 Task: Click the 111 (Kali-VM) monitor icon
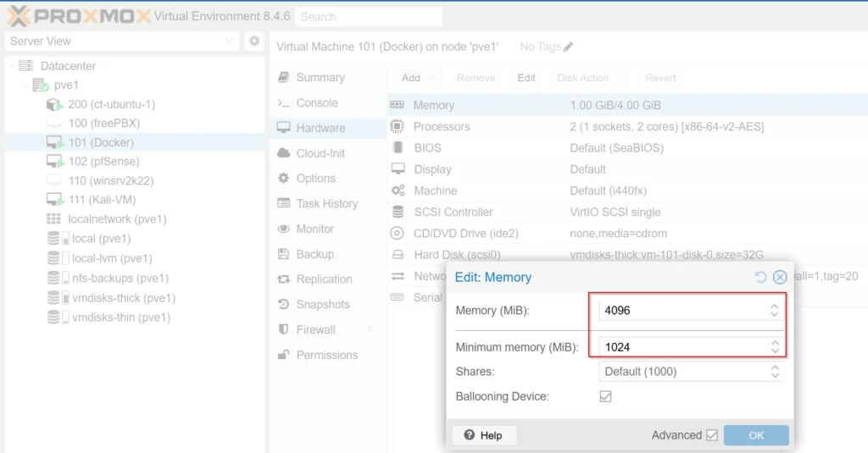[x=54, y=200]
